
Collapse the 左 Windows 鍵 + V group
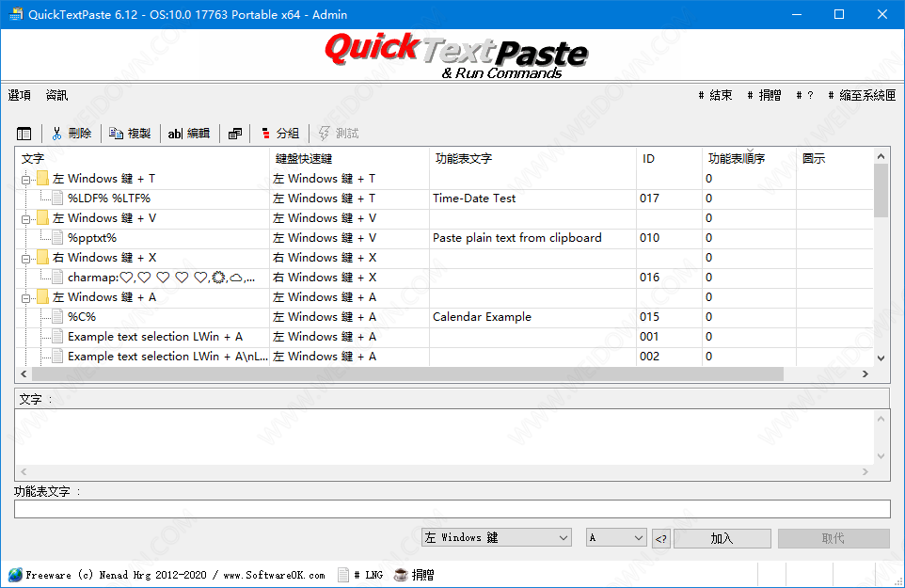[x=25, y=220]
